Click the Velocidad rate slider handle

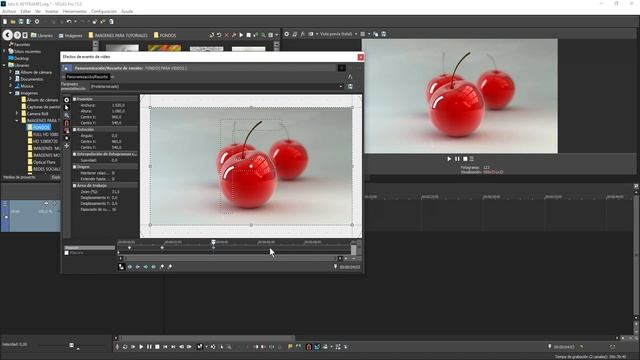click(x=71, y=345)
